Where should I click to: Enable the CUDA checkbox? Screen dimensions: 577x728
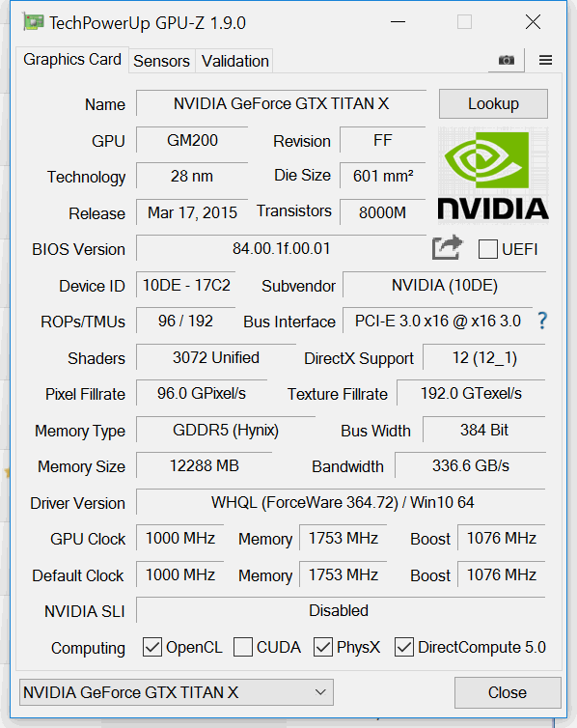tap(242, 647)
